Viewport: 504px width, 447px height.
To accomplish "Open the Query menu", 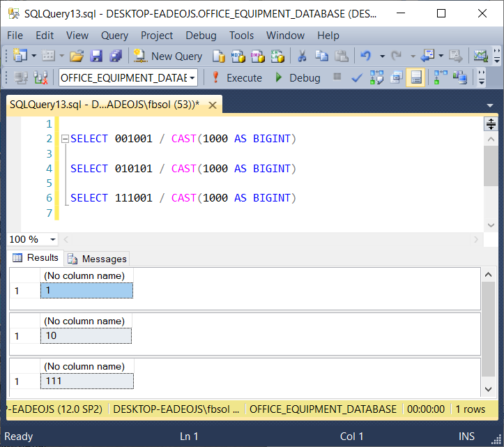I will tap(114, 36).
